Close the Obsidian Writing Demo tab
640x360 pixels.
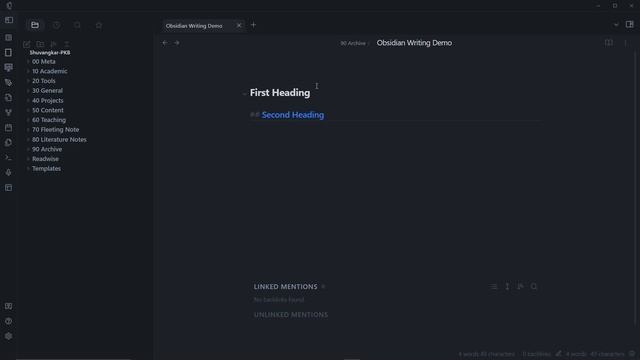click(239, 26)
